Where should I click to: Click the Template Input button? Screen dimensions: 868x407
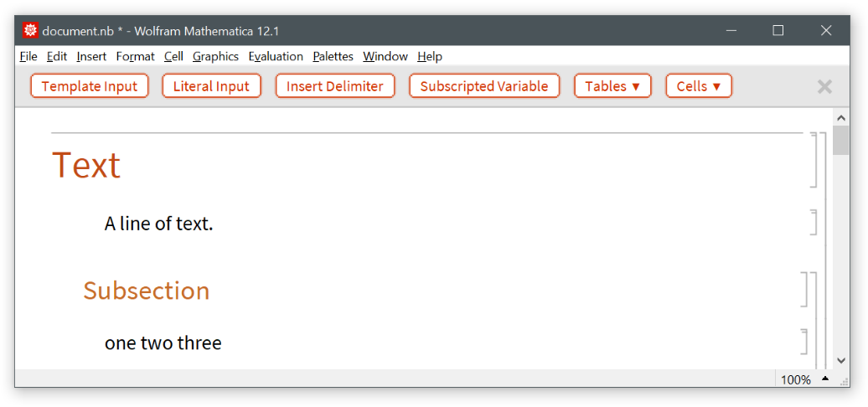coord(90,86)
